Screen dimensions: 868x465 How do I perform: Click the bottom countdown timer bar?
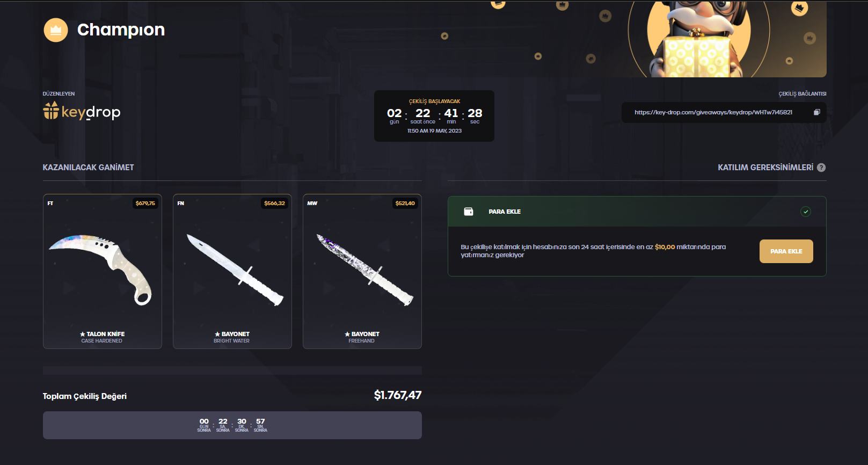click(x=232, y=425)
